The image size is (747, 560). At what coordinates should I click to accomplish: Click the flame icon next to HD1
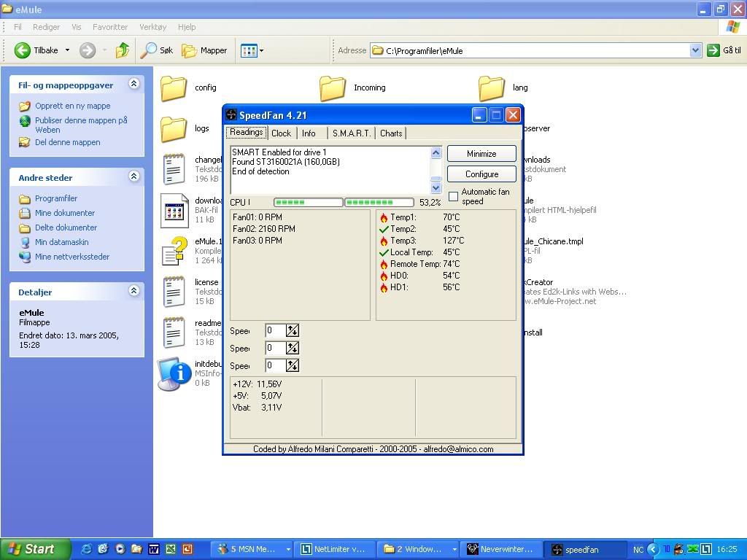click(x=384, y=287)
